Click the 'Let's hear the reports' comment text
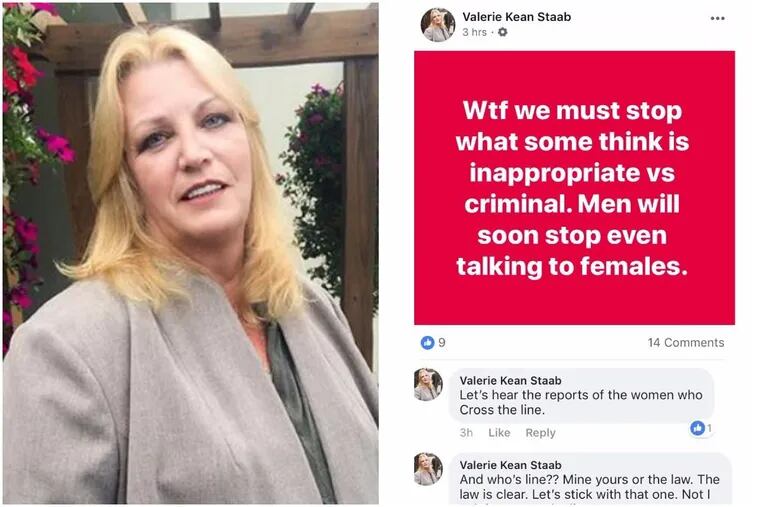Image resolution: width=760 pixels, height=507 pixels. click(x=581, y=402)
